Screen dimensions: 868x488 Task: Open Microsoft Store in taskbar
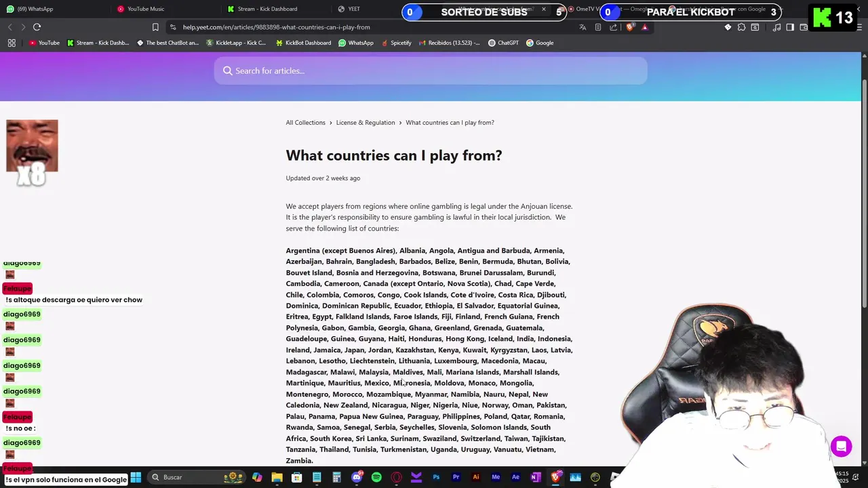(x=296, y=477)
